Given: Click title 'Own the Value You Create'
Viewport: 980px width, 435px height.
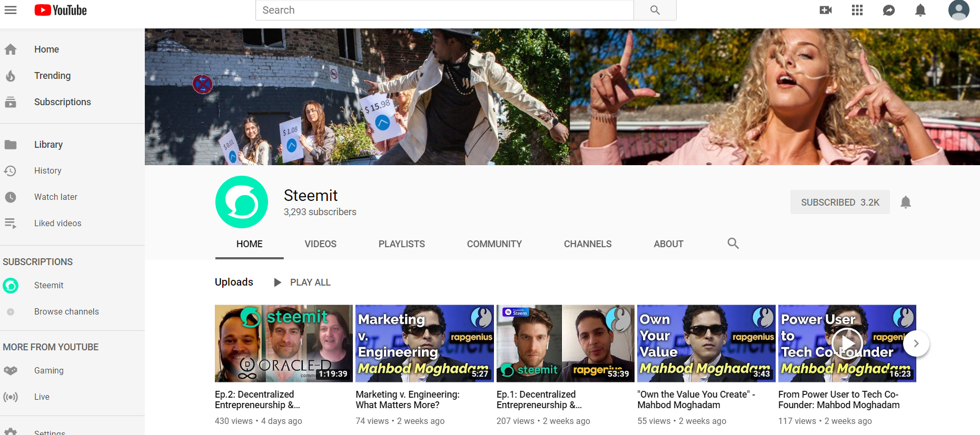Looking at the screenshot, I should click(696, 400).
